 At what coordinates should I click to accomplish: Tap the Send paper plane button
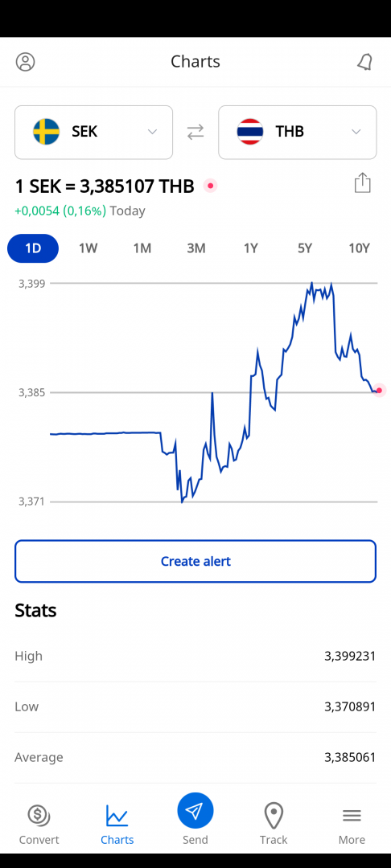[195, 811]
